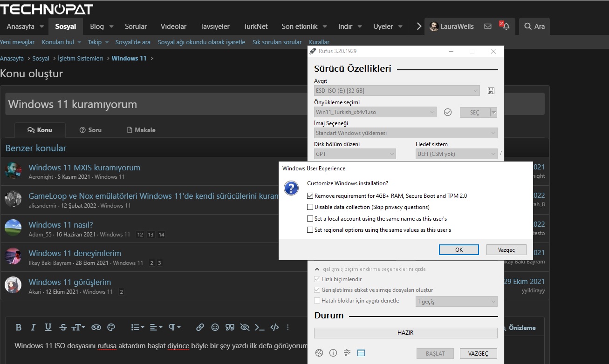Viewport: 609px width, 364px height.
Task: Apply bold formatting in the editor
Action: (19, 327)
